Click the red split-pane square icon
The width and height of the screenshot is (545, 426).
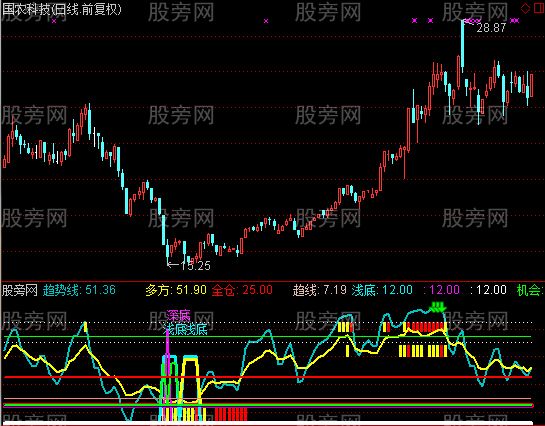point(539,8)
